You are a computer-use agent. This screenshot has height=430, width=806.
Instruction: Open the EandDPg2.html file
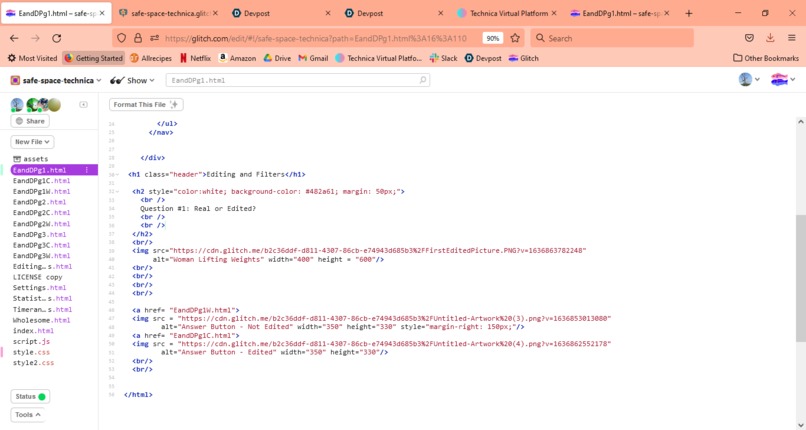point(40,202)
